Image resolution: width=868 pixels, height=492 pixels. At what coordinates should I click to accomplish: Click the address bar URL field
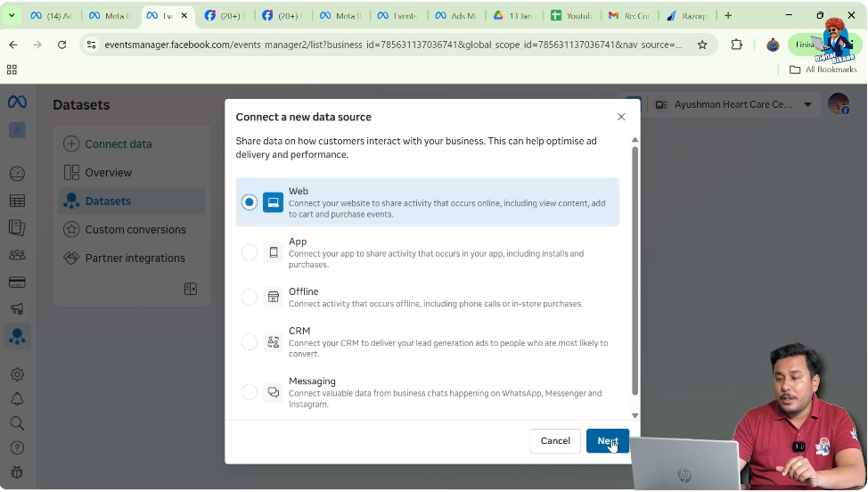(x=393, y=45)
